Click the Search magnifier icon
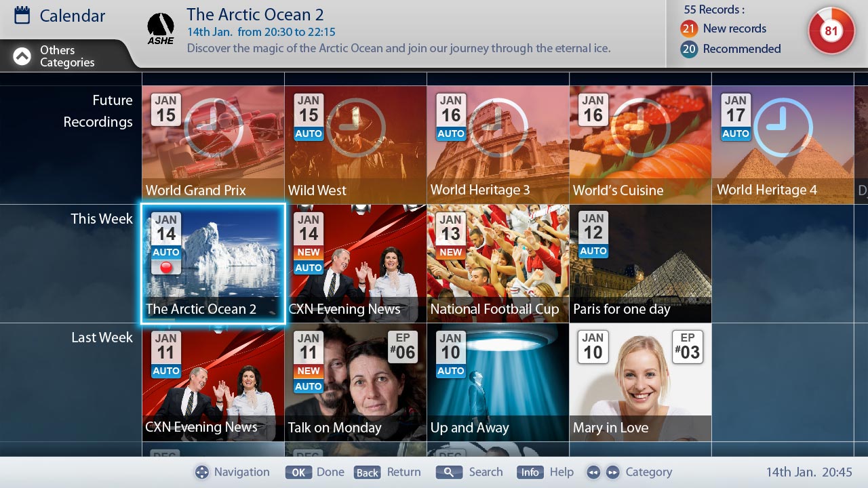 point(449,472)
